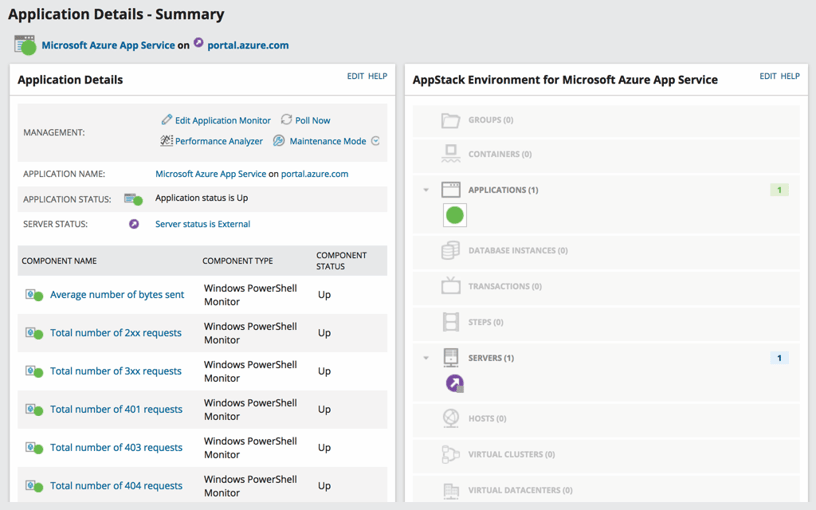Click the Maintenance Mode wrench icon
The image size is (816, 510).
[279, 141]
